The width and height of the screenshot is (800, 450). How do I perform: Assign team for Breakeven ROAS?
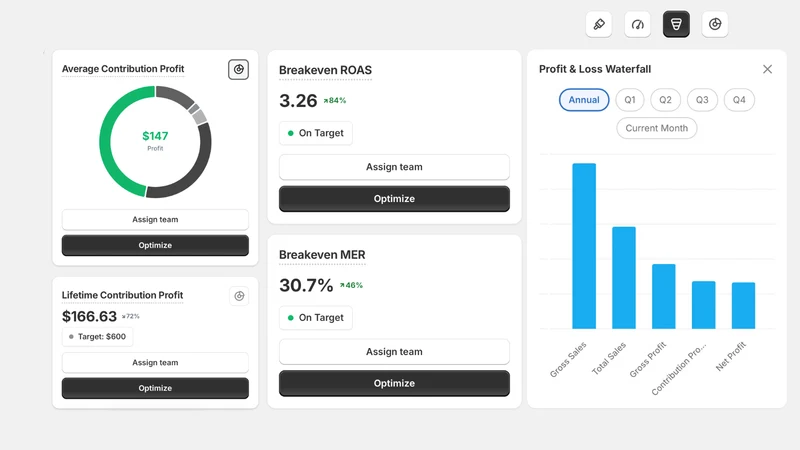(394, 167)
